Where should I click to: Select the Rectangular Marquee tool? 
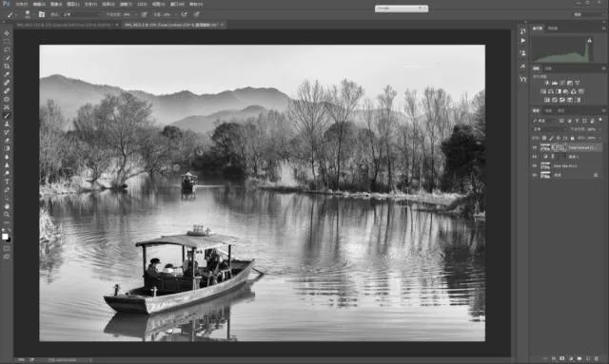click(x=7, y=42)
